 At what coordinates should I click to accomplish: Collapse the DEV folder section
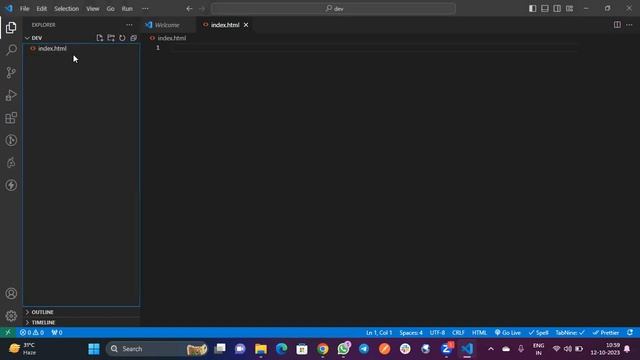(27, 38)
